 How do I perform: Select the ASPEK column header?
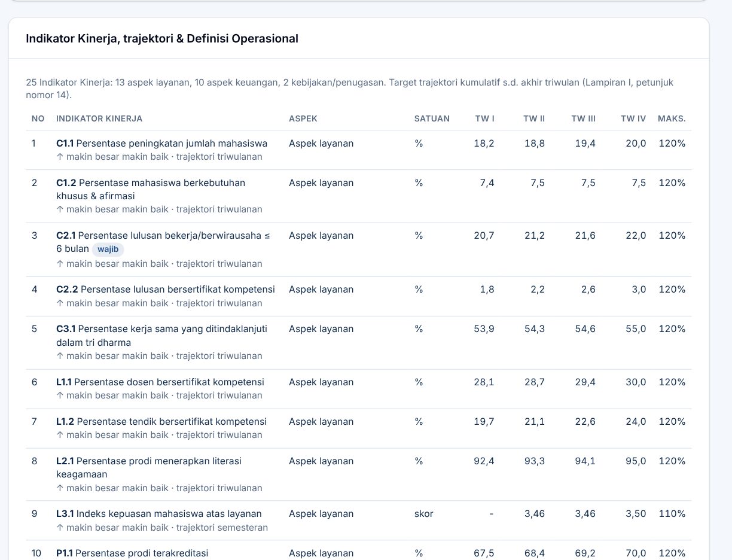pos(303,118)
